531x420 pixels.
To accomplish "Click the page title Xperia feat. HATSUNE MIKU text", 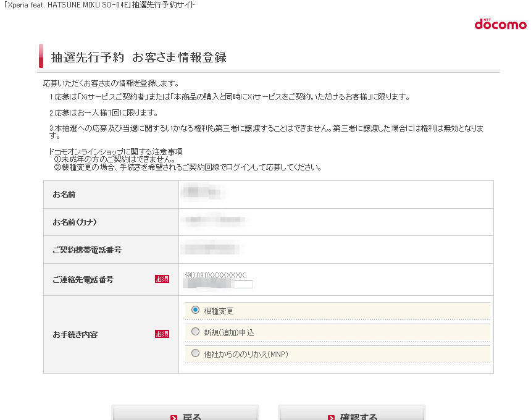I will [x=99, y=5].
